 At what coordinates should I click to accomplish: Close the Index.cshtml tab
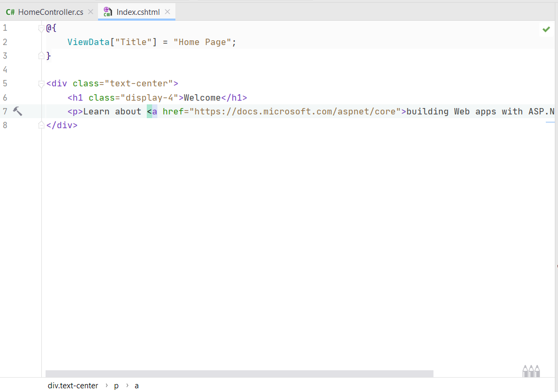click(x=167, y=12)
